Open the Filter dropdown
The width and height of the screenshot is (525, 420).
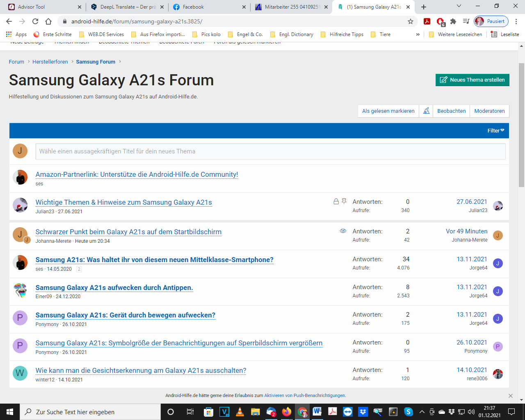click(x=496, y=130)
